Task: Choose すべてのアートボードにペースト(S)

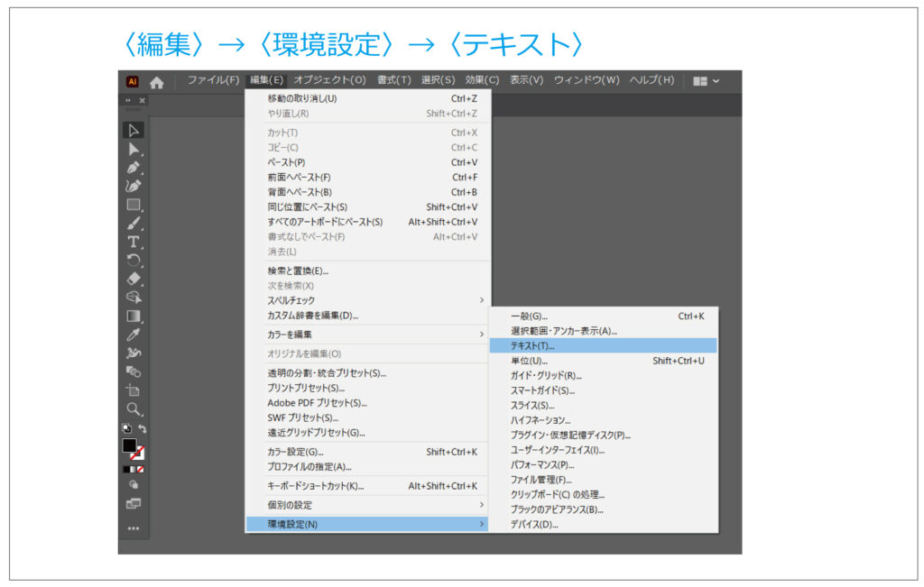Action: click(x=367, y=222)
